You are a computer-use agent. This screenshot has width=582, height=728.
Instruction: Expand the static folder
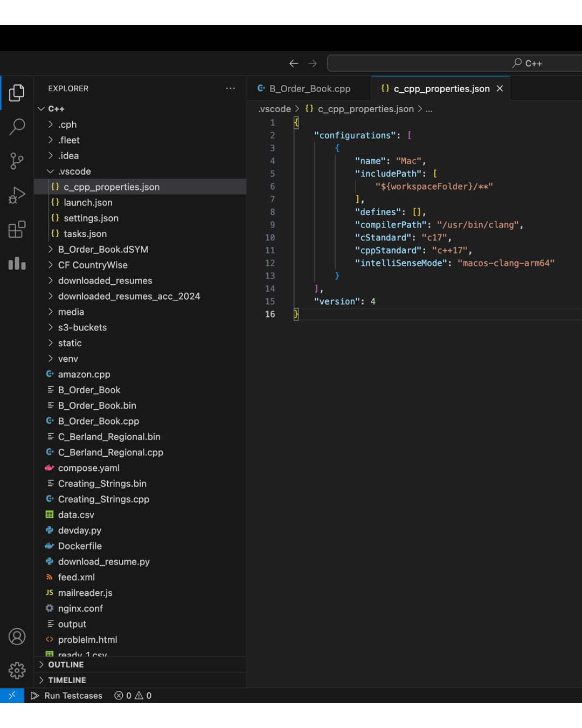click(x=140, y=344)
